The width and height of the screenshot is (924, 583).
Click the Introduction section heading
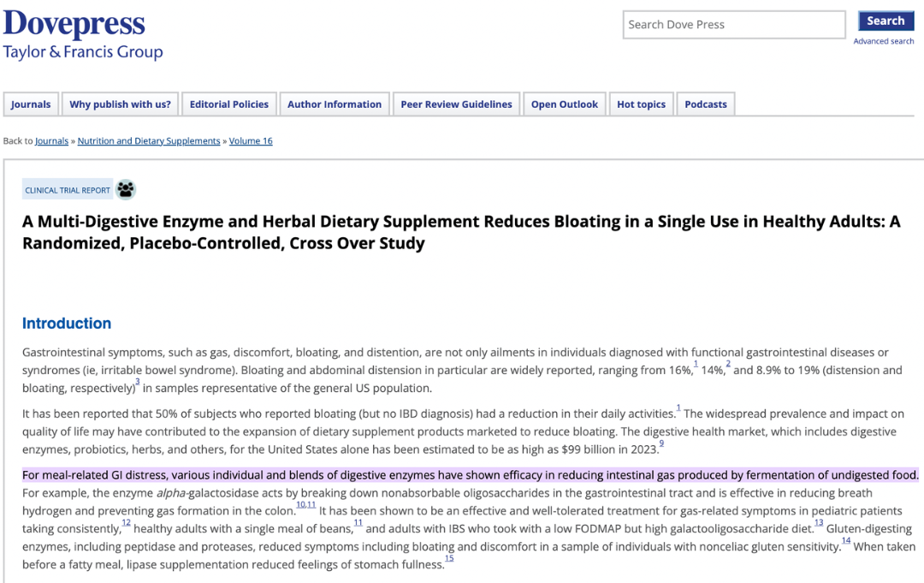pos(67,323)
